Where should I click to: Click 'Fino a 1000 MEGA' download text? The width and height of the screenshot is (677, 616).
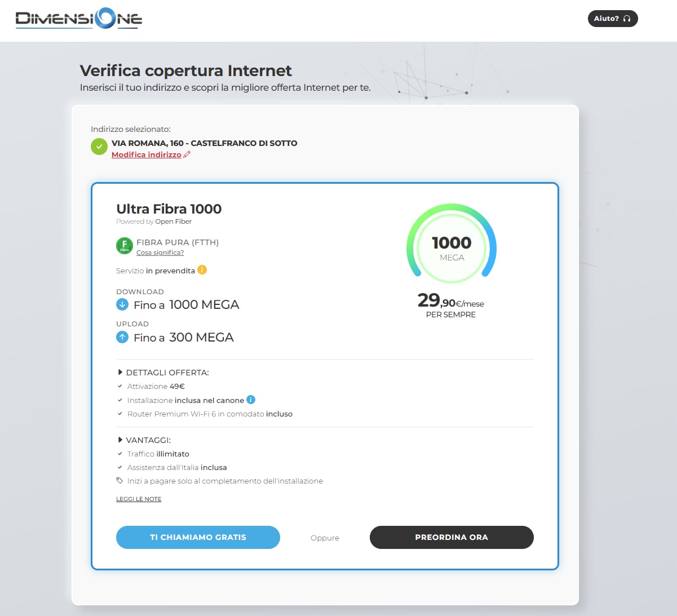pos(187,305)
